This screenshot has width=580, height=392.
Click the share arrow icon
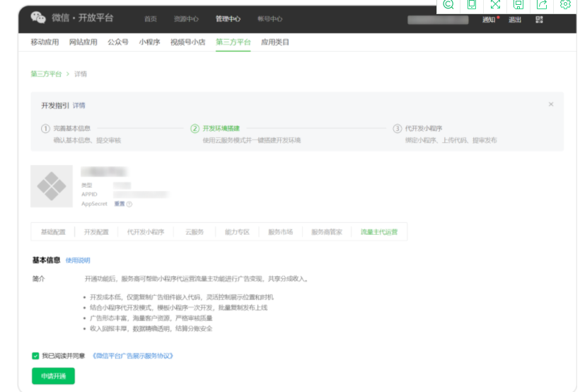(542, 4)
